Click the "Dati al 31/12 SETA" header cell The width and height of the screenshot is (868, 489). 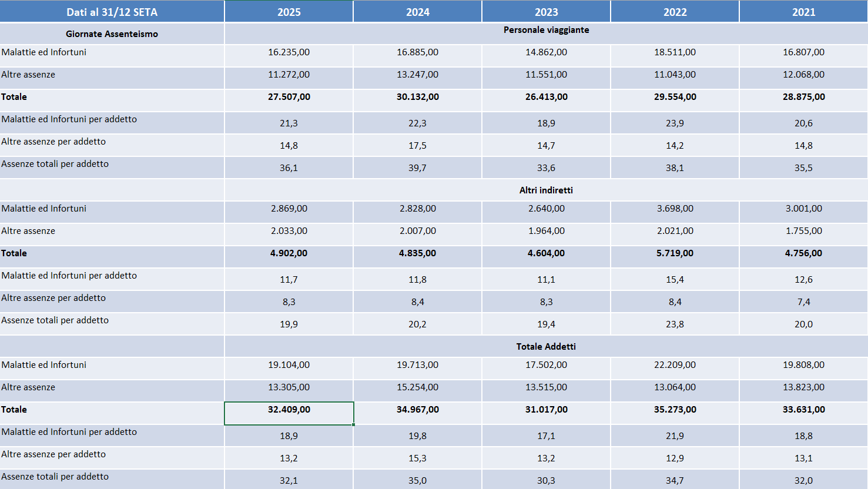(x=112, y=12)
